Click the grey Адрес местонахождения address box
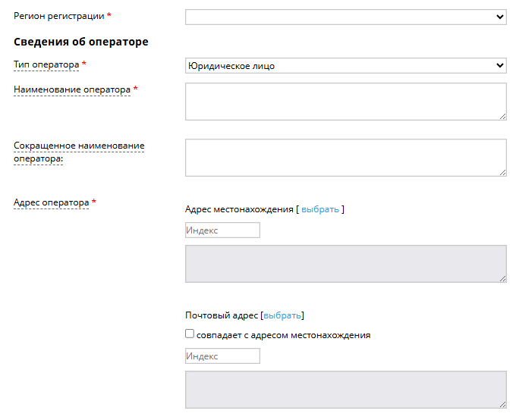Image resolution: width=516 pixels, height=420 pixels. 345,264
